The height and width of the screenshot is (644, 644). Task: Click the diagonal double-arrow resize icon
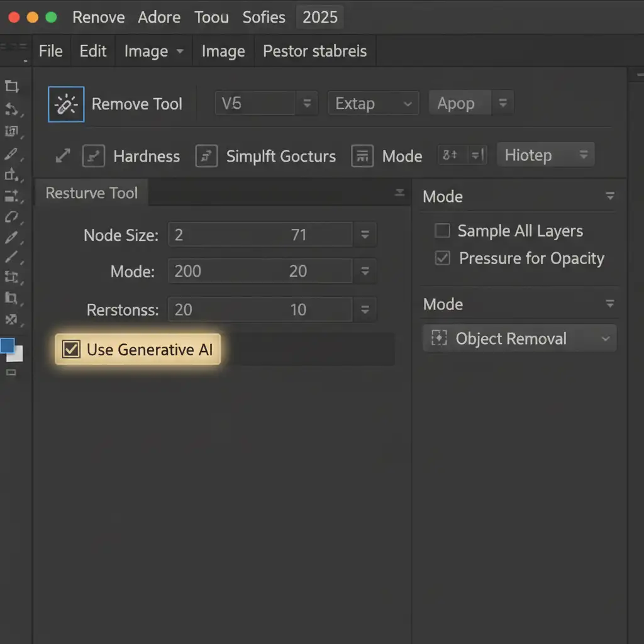click(63, 157)
